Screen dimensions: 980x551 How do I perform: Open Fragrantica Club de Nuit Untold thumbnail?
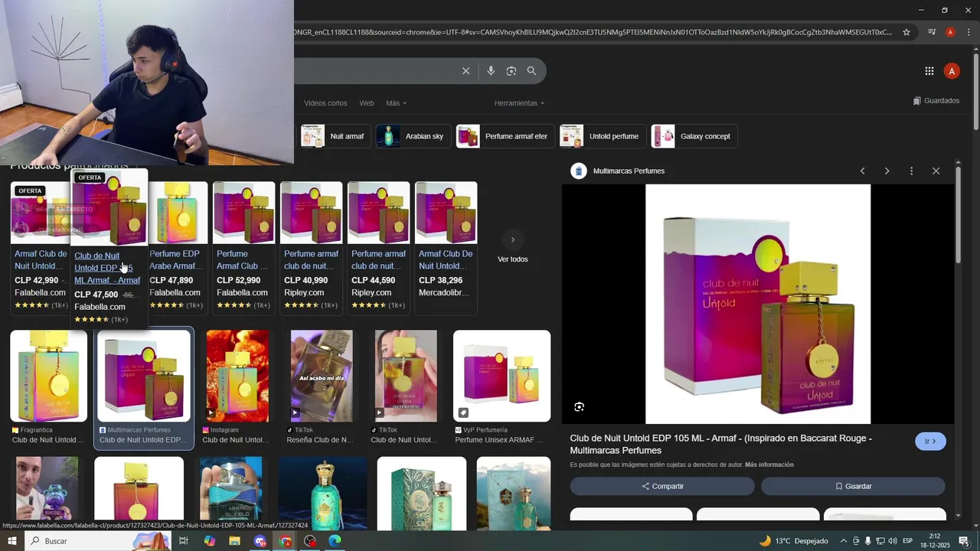[x=48, y=376]
